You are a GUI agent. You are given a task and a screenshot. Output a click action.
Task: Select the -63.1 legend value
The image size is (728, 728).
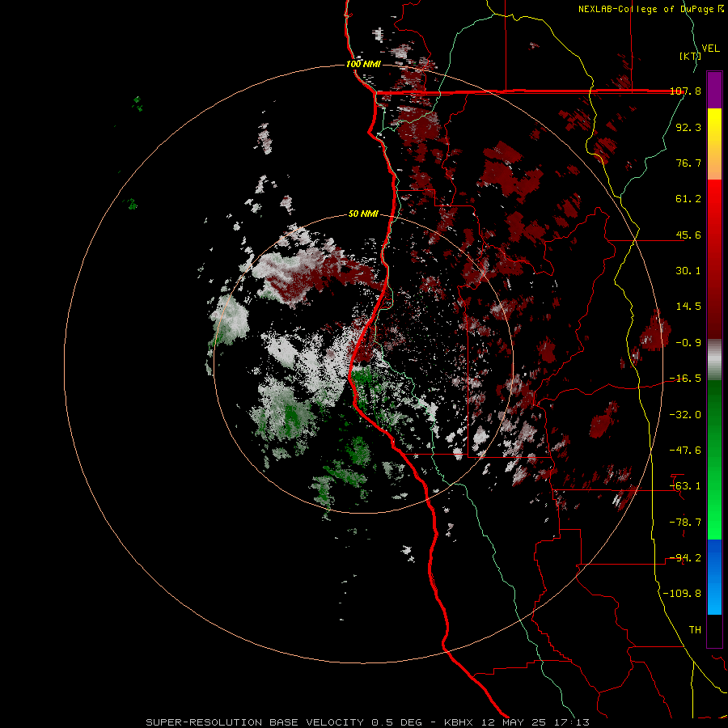[x=685, y=486]
